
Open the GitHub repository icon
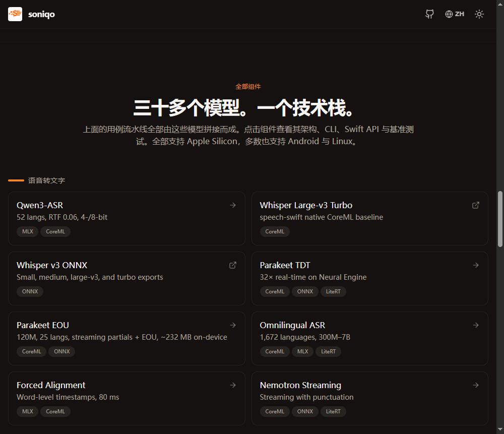point(429,14)
